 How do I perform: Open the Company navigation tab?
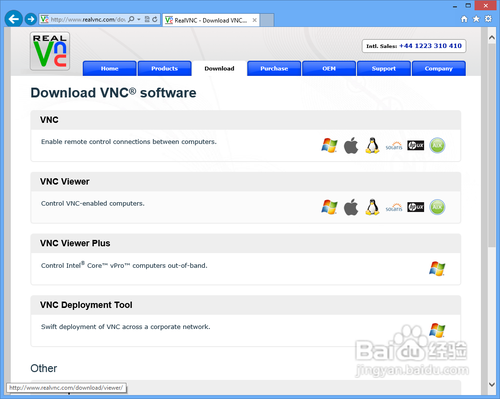tap(439, 68)
